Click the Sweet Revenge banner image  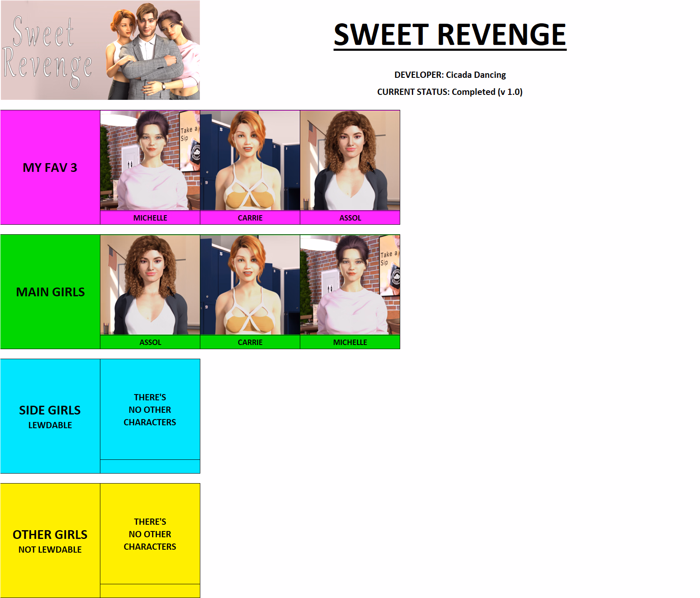[x=100, y=50]
